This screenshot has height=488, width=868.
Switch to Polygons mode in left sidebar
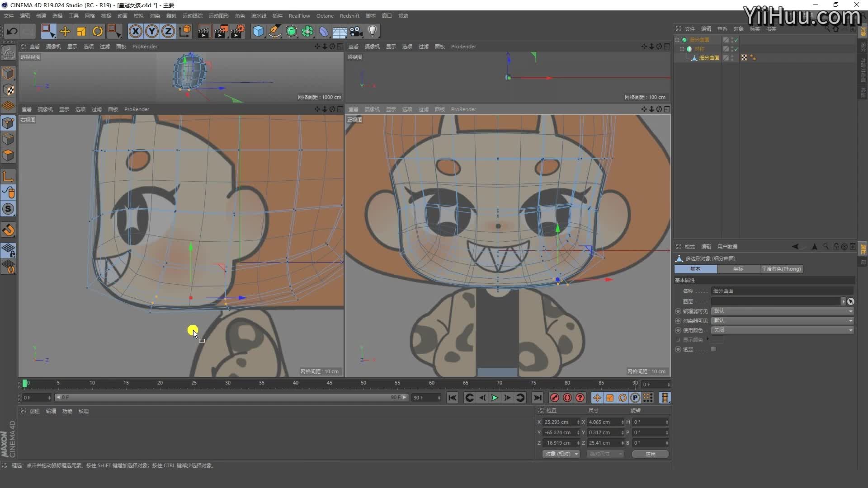8,155
